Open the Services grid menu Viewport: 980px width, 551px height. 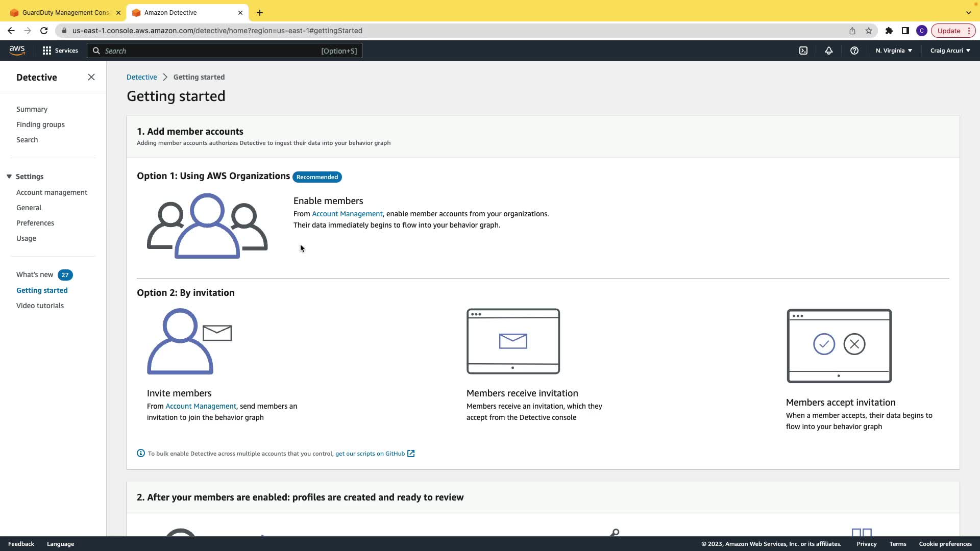tap(60, 51)
